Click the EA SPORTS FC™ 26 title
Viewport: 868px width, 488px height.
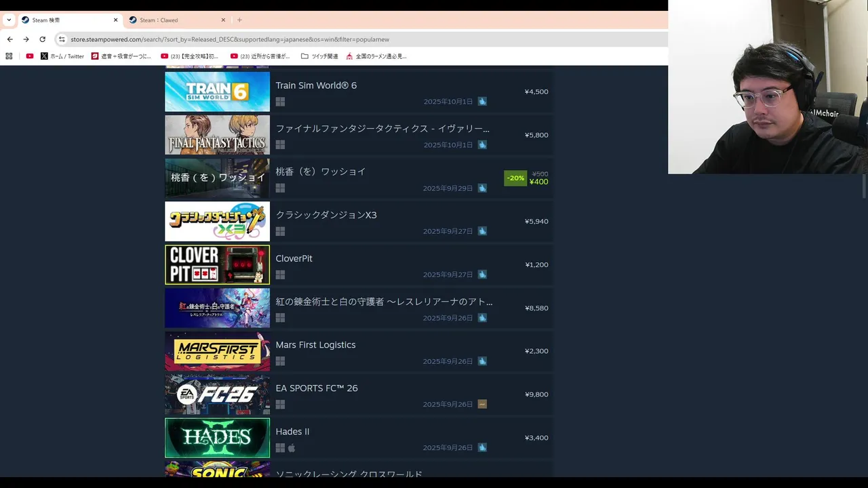pos(317,388)
